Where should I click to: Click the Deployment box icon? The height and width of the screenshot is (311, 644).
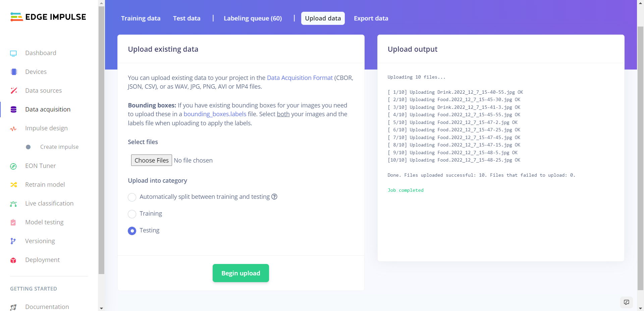coord(13,260)
